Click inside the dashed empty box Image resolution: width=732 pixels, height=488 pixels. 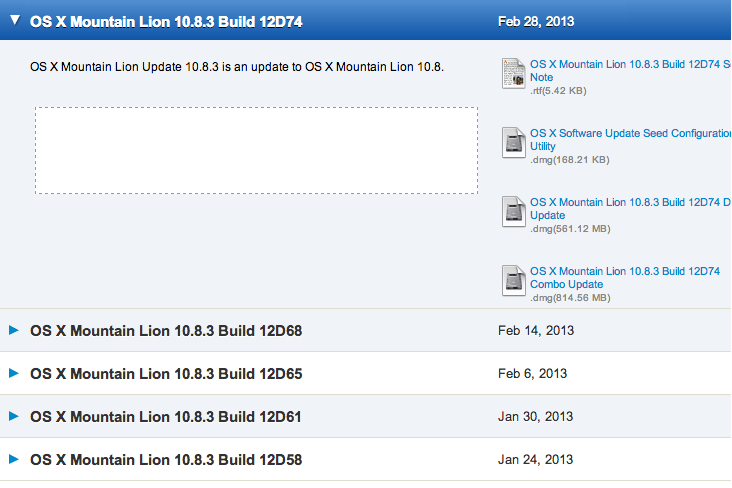pos(256,150)
